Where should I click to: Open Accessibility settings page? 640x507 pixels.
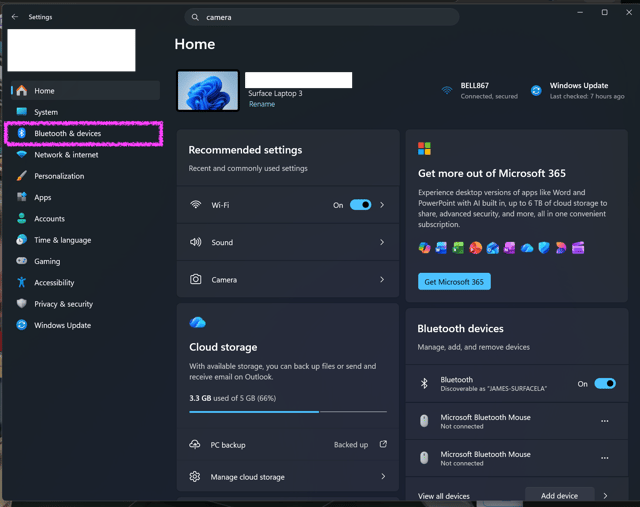85,282
